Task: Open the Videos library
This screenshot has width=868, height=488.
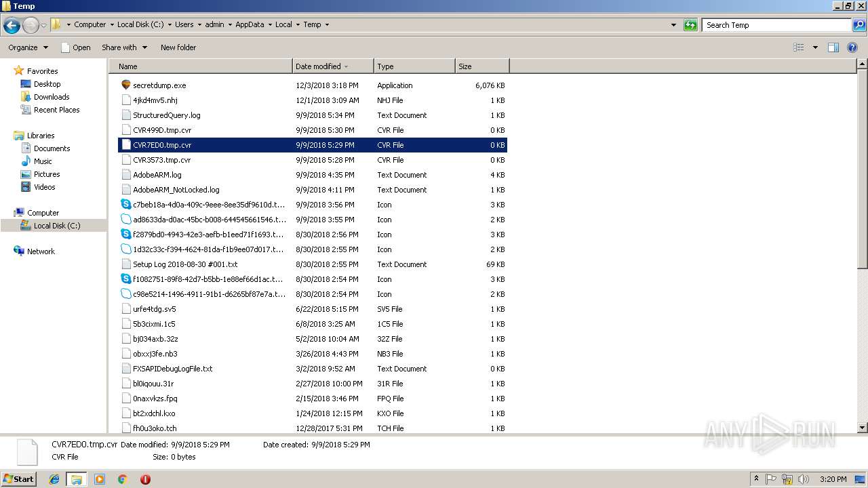Action: 45,187
